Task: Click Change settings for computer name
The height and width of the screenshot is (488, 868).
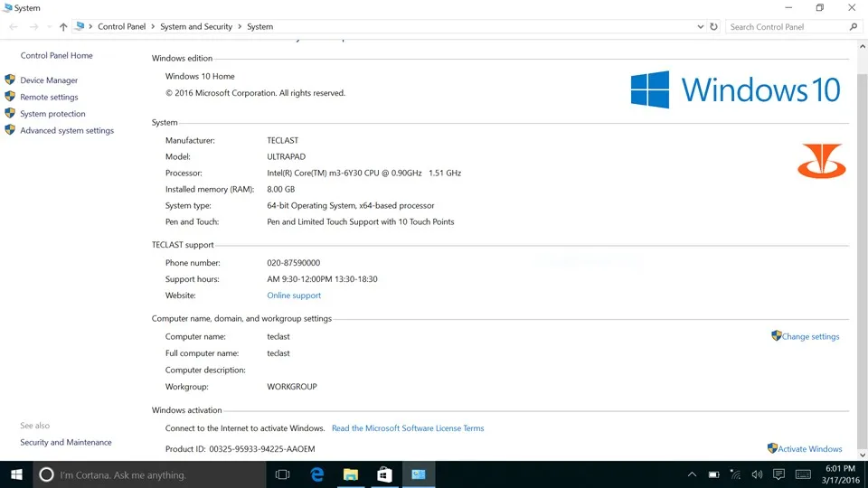Action: [x=810, y=336]
